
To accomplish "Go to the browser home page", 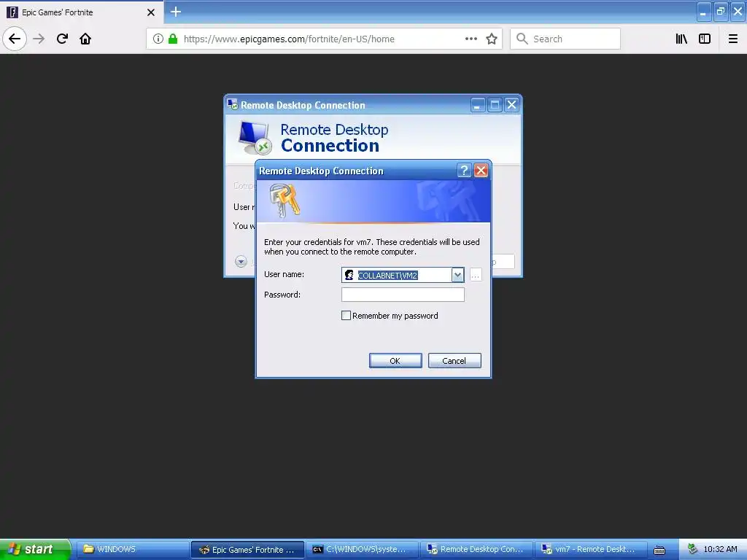I will 85,39.
